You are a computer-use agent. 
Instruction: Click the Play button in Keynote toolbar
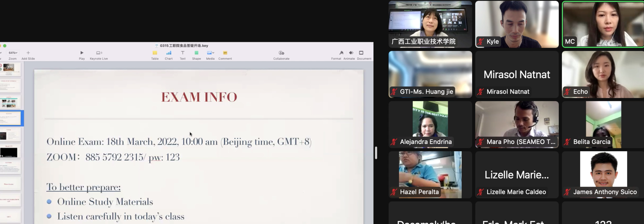pyautogui.click(x=82, y=55)
